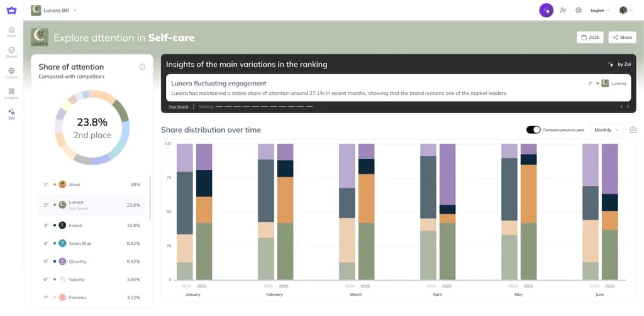Image resolution: width=644 pixels, height=316 pixels.
Task: Open the Início home page icon
Action: click(x=11, y=30)
